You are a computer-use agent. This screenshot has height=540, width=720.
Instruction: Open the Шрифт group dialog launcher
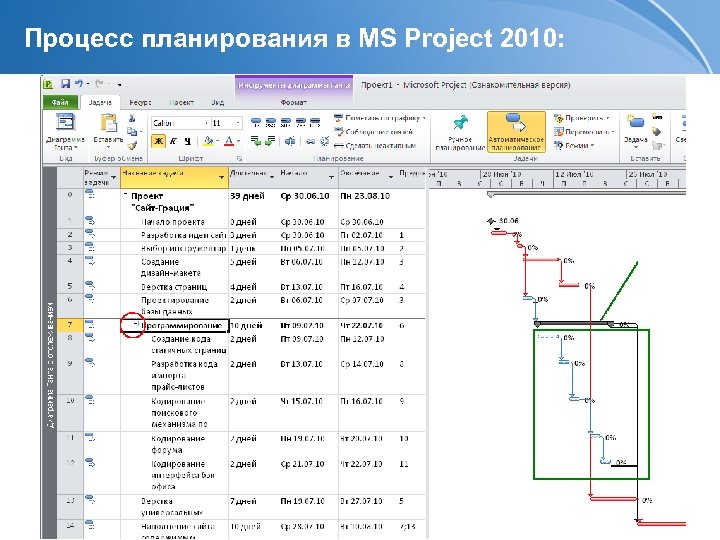[239, 158]
